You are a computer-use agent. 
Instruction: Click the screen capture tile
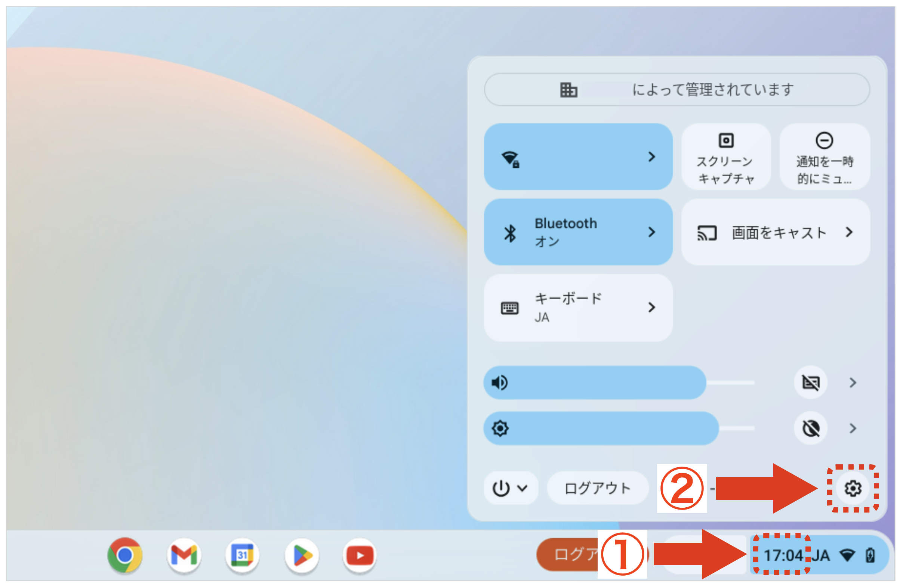[x=726, y=157]
